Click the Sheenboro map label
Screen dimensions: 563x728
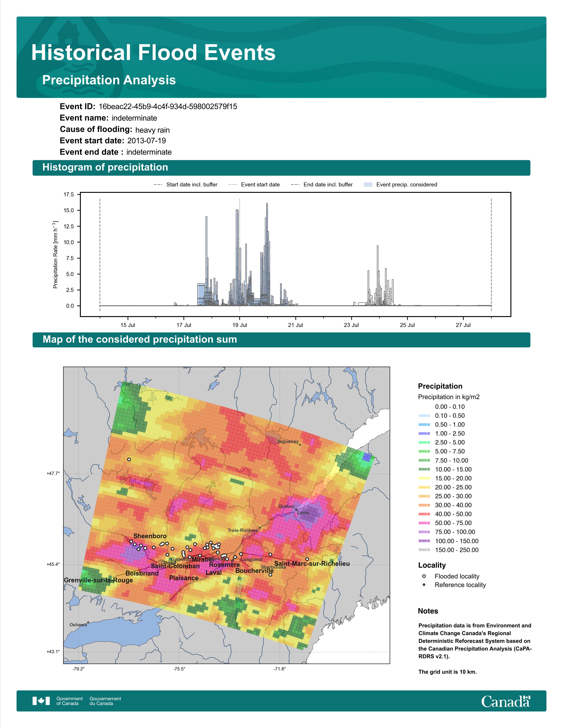pos(150,536)
